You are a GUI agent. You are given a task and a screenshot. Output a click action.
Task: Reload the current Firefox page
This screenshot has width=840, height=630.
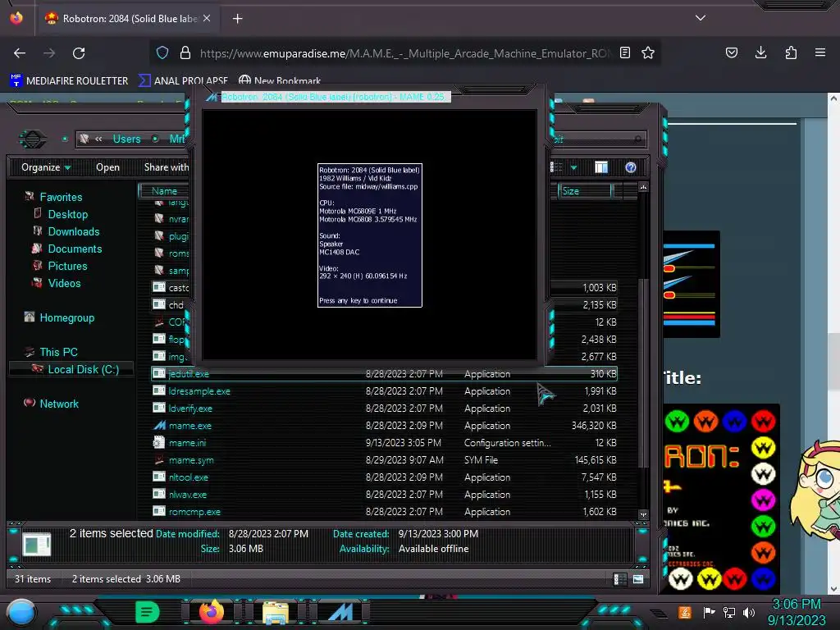[79, 53]
